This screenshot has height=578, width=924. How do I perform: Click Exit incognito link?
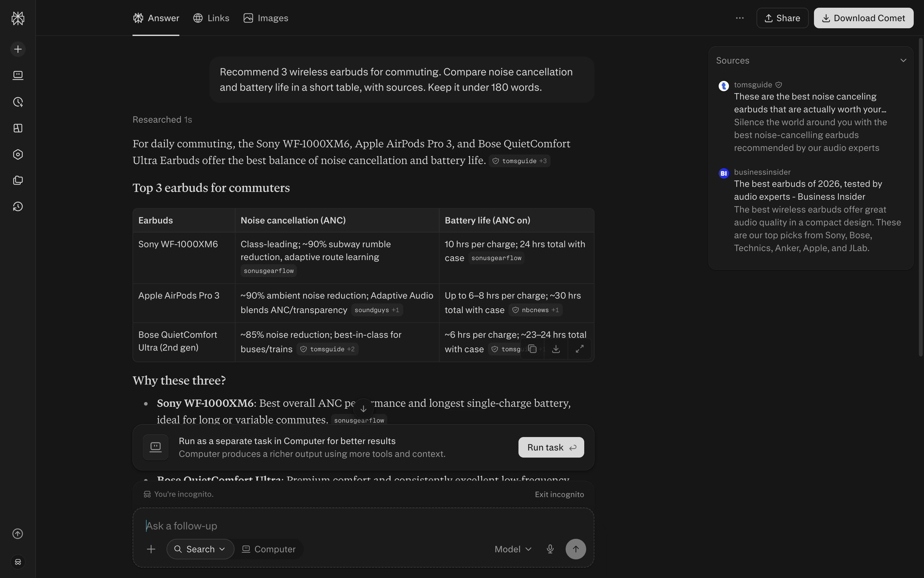click(559, 494)
